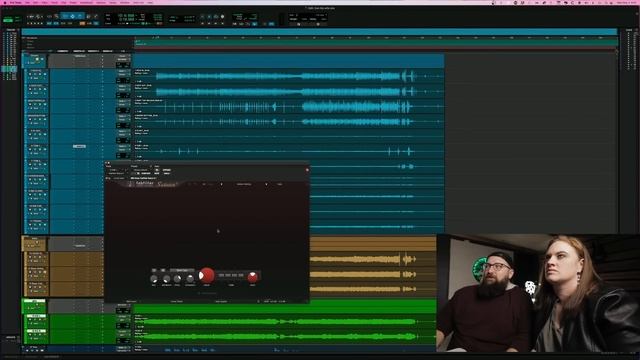Select the blue folder track header

click(x=35, y=60)
